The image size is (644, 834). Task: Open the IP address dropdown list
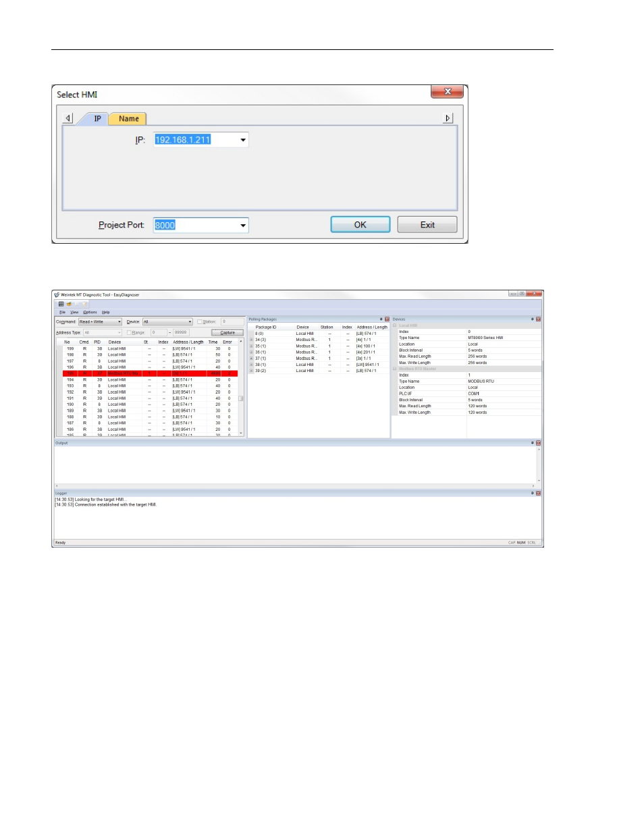click(x=243, y=140)
